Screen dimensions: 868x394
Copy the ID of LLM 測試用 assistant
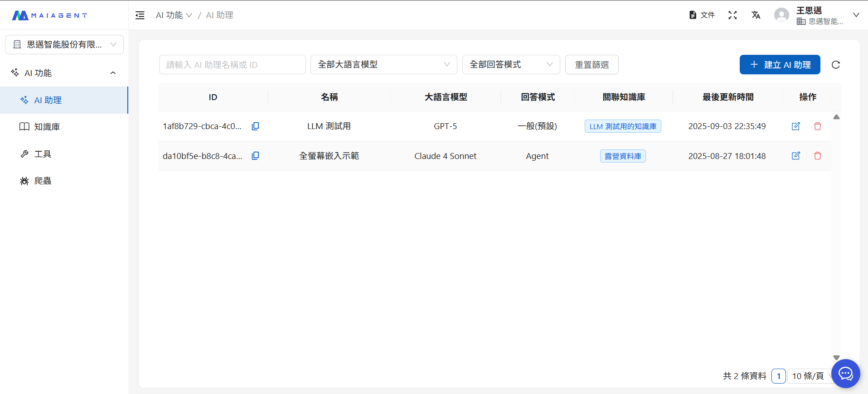click(255, 126)
